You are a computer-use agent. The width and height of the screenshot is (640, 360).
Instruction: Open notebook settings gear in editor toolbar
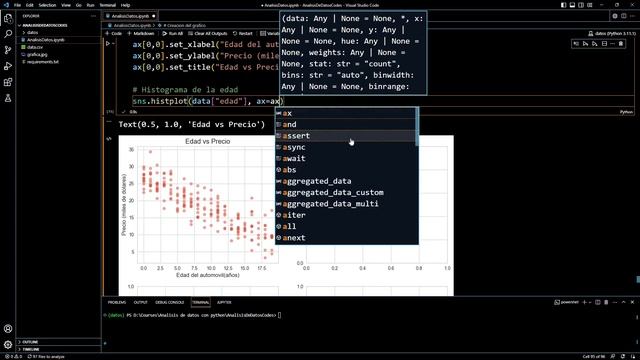point(615,16)
